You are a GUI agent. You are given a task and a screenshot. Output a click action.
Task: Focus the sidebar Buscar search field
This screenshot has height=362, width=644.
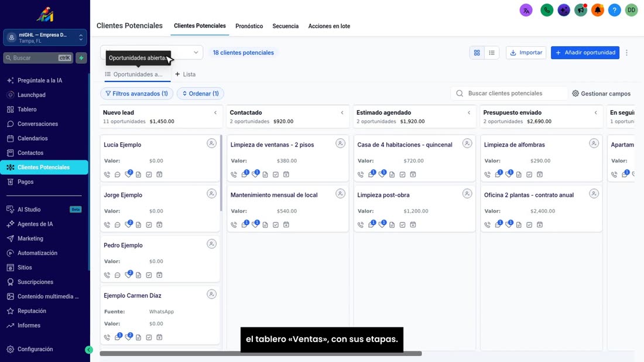coord(38,58)
